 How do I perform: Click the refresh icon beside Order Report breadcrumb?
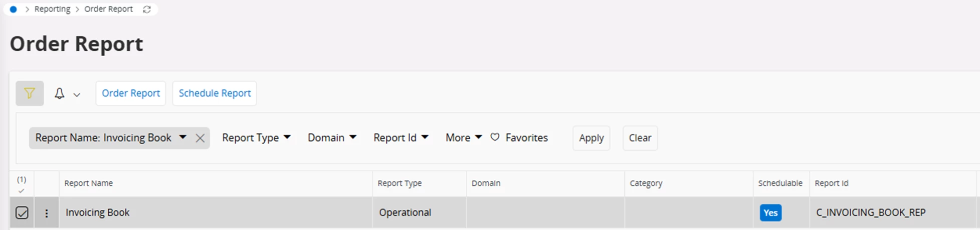click(147, 9)
